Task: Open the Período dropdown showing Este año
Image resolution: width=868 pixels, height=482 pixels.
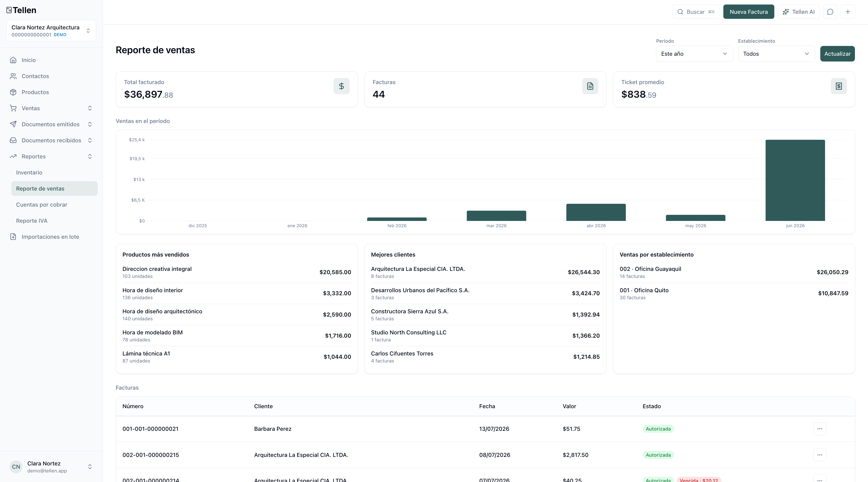Action: (694, 54)
